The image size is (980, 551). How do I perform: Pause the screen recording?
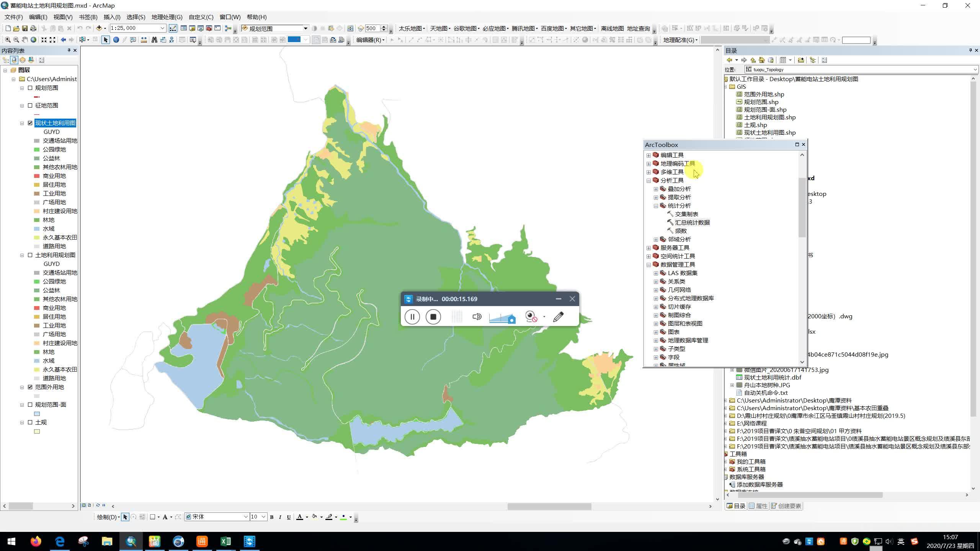412,317
